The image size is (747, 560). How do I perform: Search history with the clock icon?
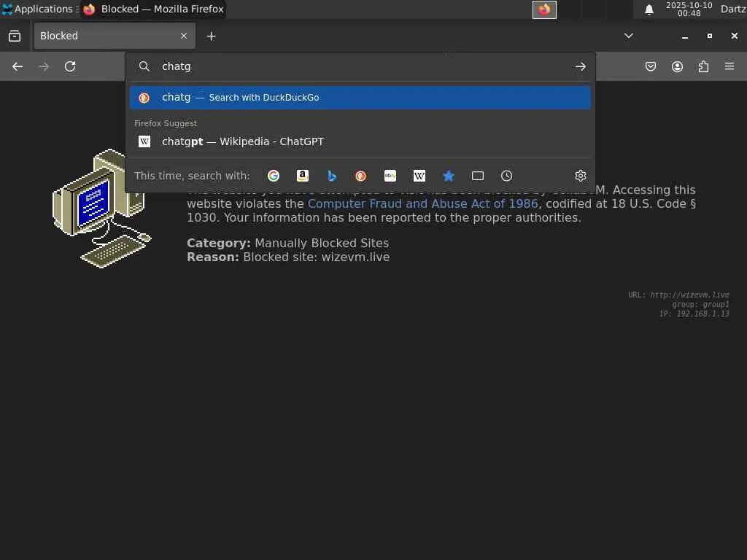tap(506, 176)
